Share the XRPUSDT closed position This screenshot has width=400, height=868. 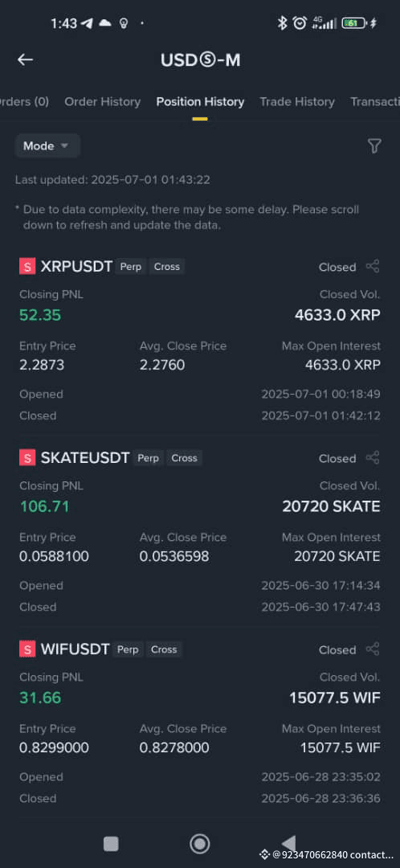[373, 266]
